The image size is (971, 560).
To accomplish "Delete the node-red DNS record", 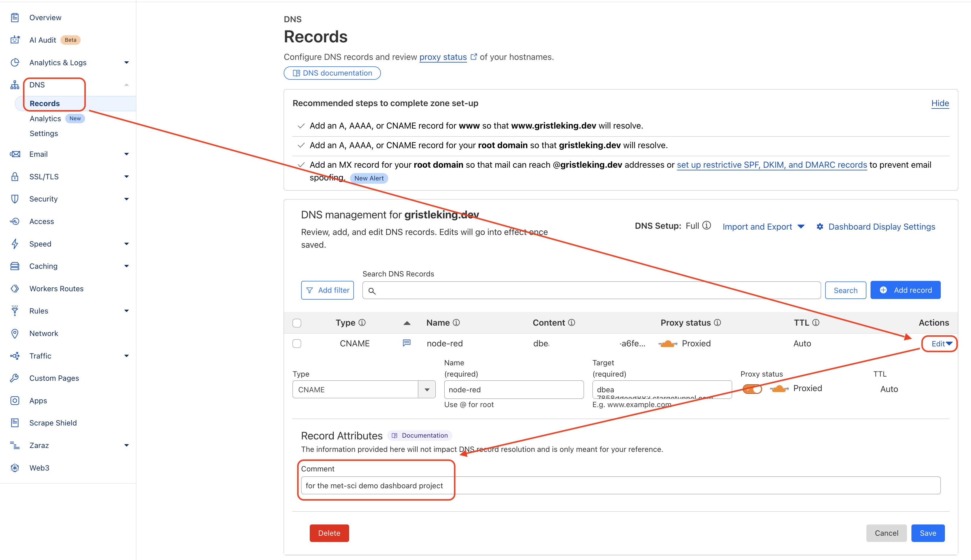I will point(329,533).
